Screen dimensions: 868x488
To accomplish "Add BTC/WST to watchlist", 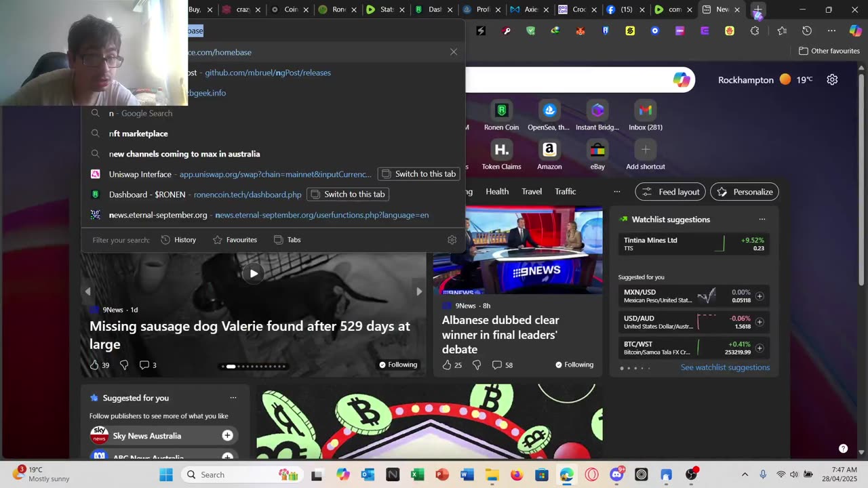I will (759, 348).
